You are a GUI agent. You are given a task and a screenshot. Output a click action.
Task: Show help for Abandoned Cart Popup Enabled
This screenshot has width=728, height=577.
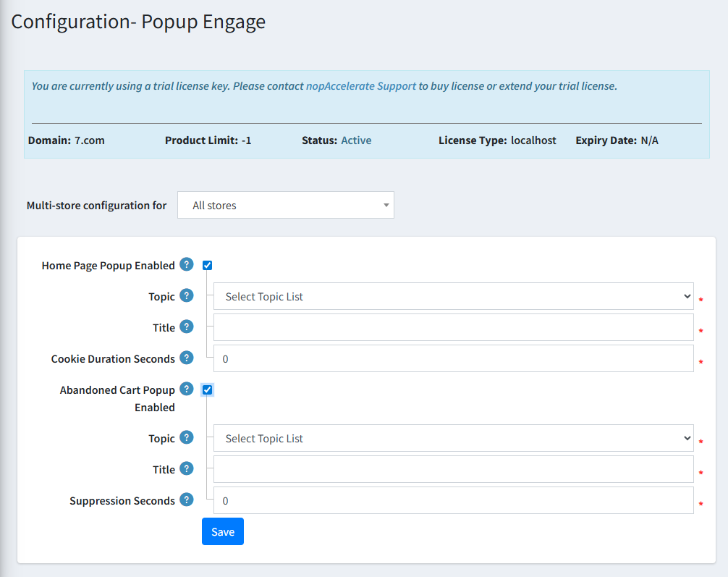(x=187, y=389)
